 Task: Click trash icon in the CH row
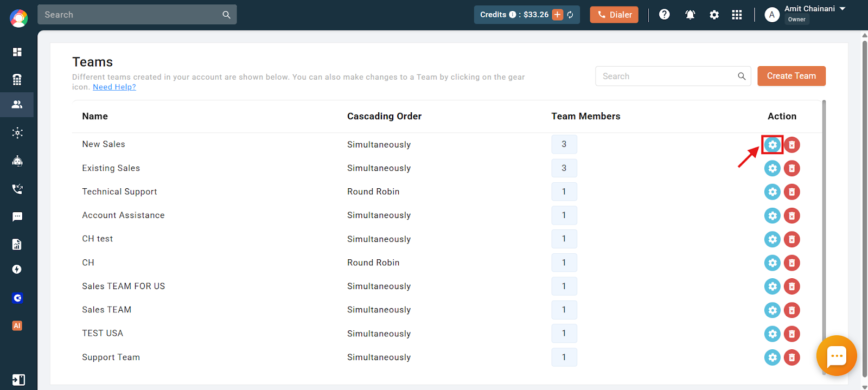tap(792, 263)
